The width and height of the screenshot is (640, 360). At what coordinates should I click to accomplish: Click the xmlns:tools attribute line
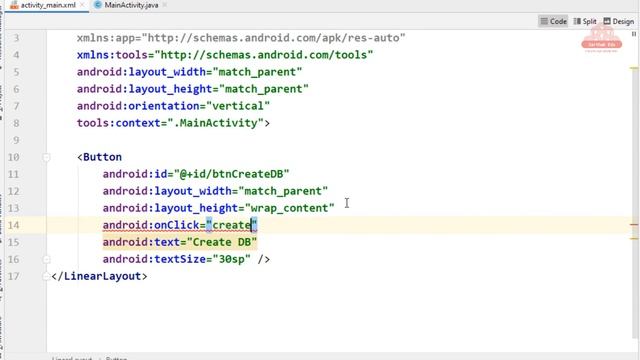225,55
